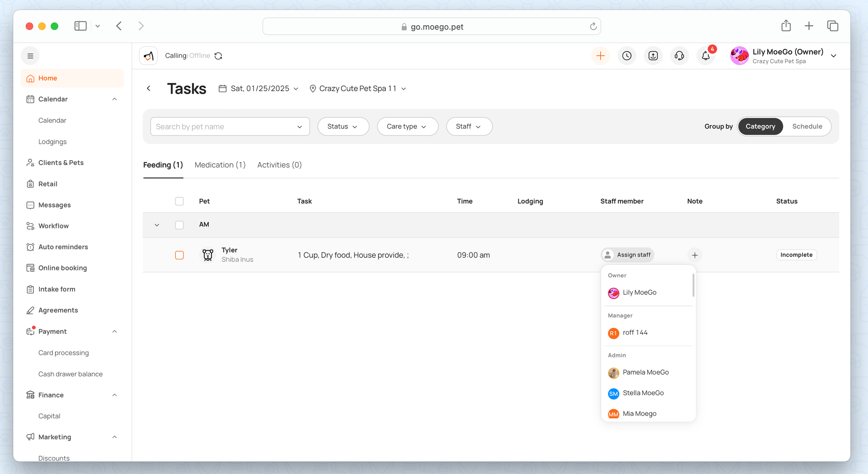The height and width of the screenshot is (474, 868).
Task: Check Tyler's feeding task checkbox
Action: tap(179, 255)
